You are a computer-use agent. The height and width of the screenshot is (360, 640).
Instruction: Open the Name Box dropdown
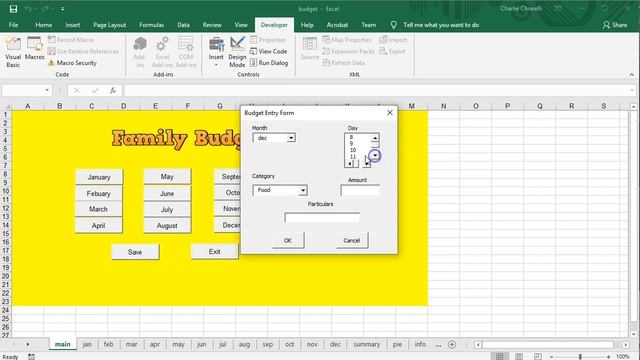pos(47,90)
